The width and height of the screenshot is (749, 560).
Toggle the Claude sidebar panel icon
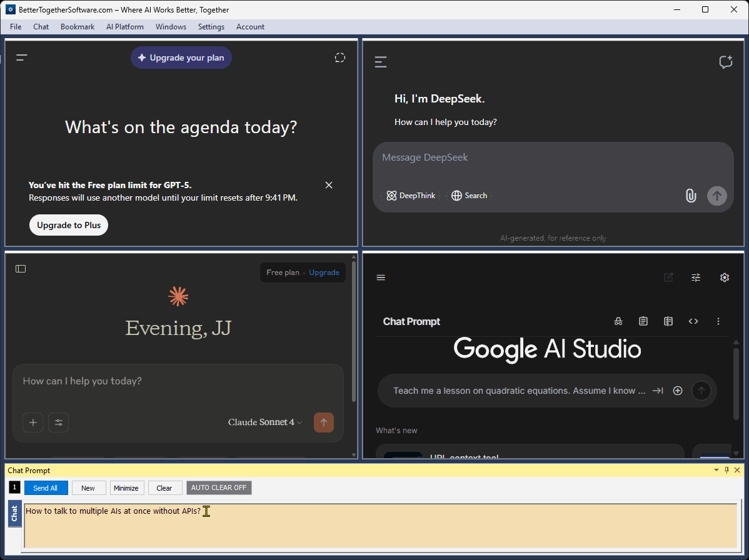coord(21,269)
